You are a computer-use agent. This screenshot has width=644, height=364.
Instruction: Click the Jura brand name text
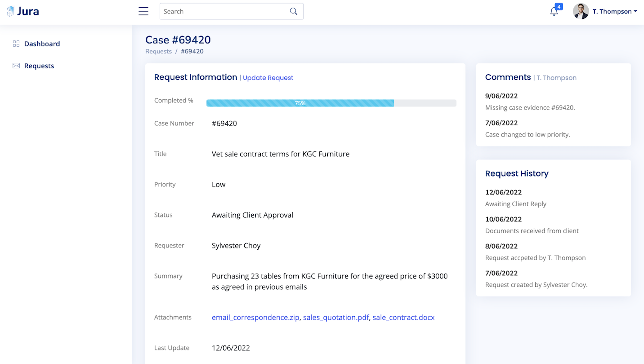[28, 11]
